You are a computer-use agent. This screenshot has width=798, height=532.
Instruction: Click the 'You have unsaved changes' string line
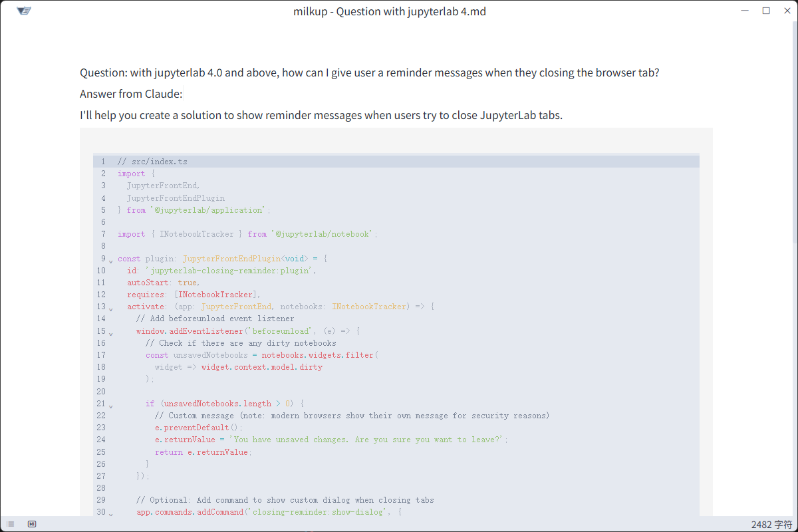click(x=332, y=440)
